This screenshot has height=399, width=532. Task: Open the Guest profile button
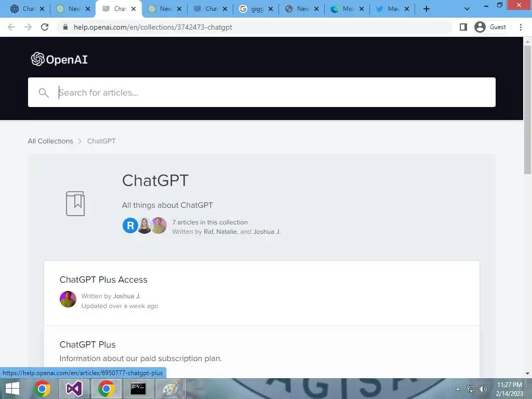(x=491, y=27)
